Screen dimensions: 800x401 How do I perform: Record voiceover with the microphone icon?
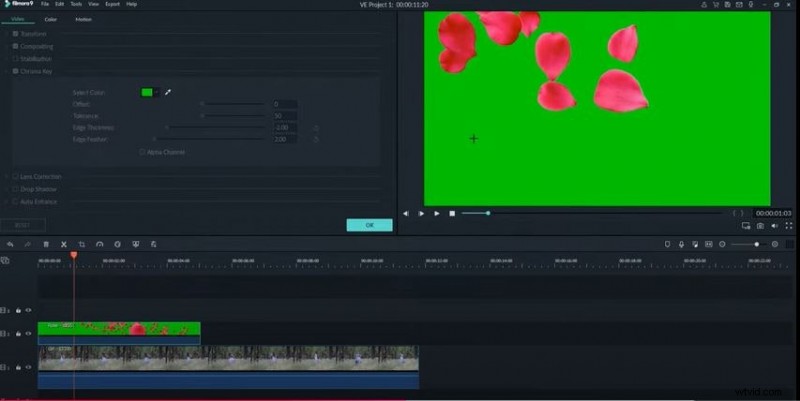click(681, 244)
